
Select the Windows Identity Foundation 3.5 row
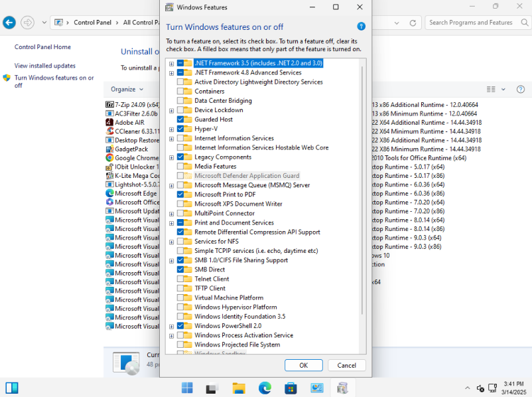[239, 317]
